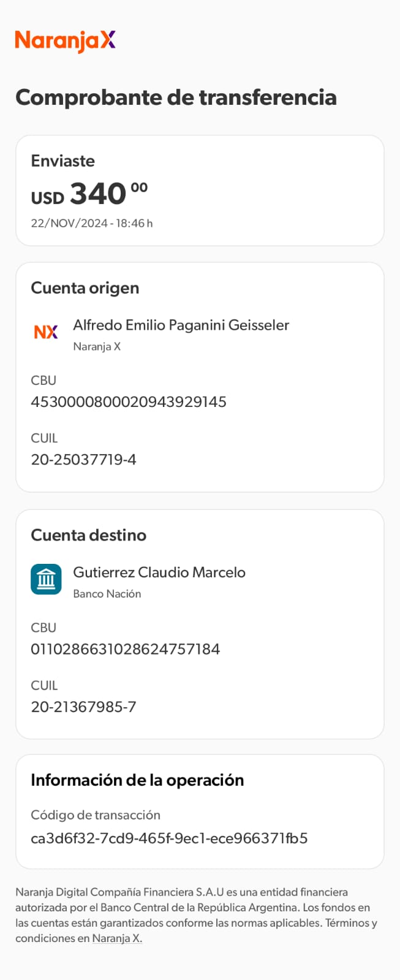This screenshot has width=400, height=980.
Task: Select the USD 340 amount
Action: coord(89,194)
